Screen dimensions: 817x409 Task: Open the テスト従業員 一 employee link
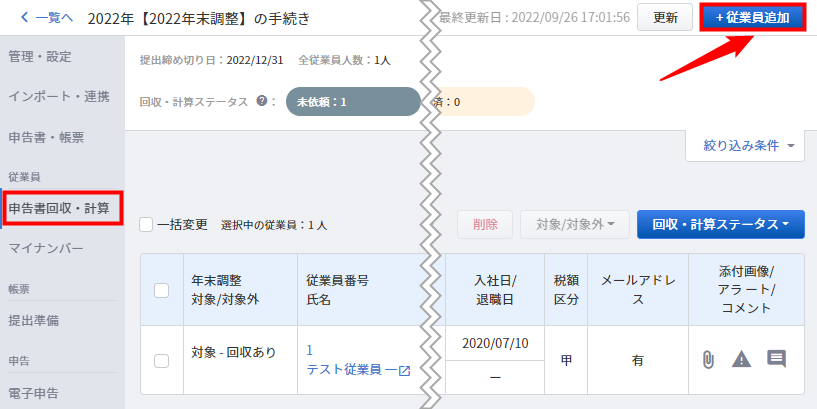[353, 370]
